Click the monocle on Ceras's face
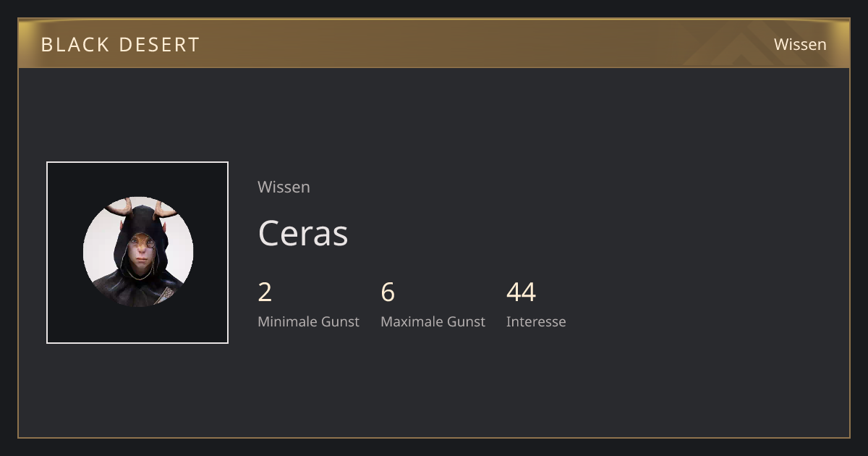The width and height of the screenshot is (868, 456). tap(150, 244)
